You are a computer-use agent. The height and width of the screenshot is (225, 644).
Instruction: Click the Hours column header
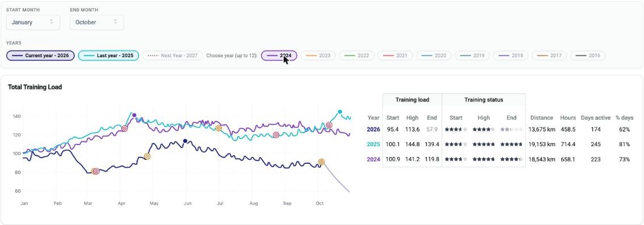coord(569,118)
